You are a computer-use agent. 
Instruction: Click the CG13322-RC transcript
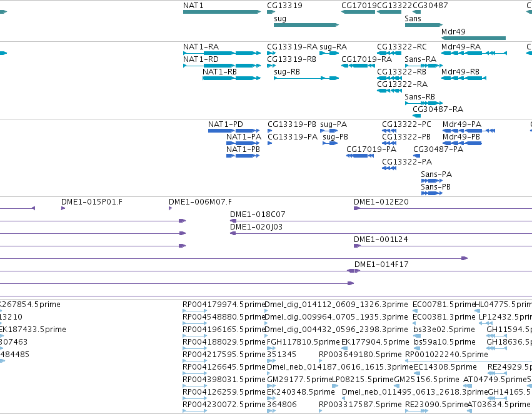(389, 53)
